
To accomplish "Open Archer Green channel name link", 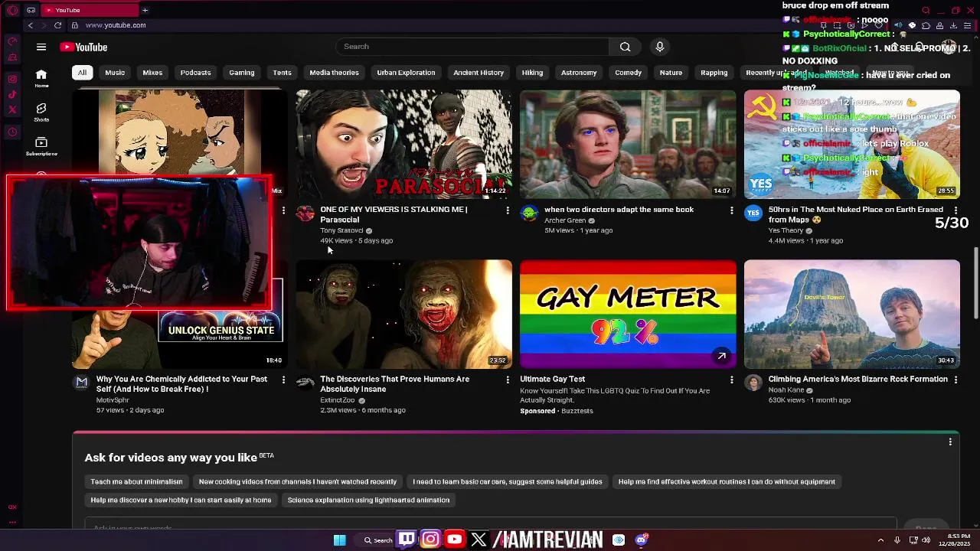I will click(565, 220).
